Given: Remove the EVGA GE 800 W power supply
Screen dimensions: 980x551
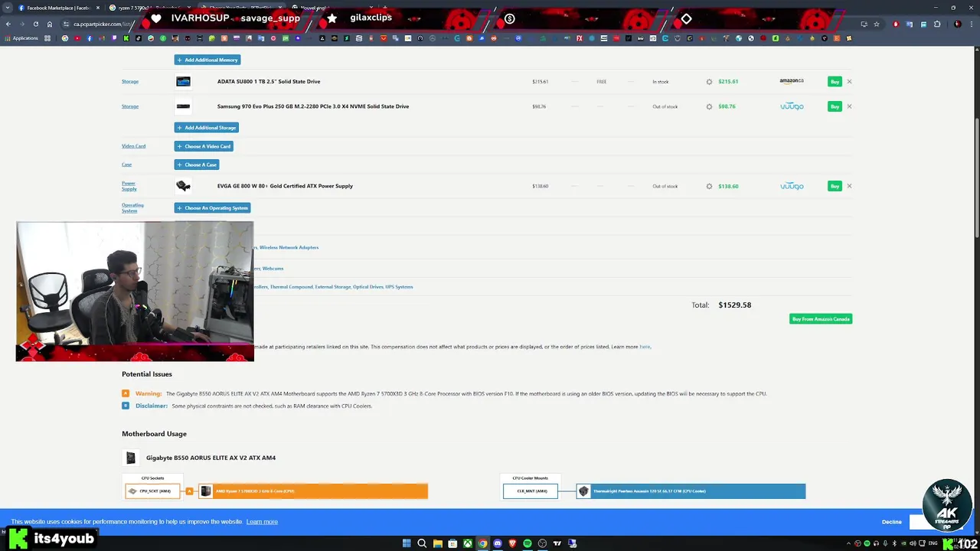Looking at the screenshot, I should [x=849, y=186].
